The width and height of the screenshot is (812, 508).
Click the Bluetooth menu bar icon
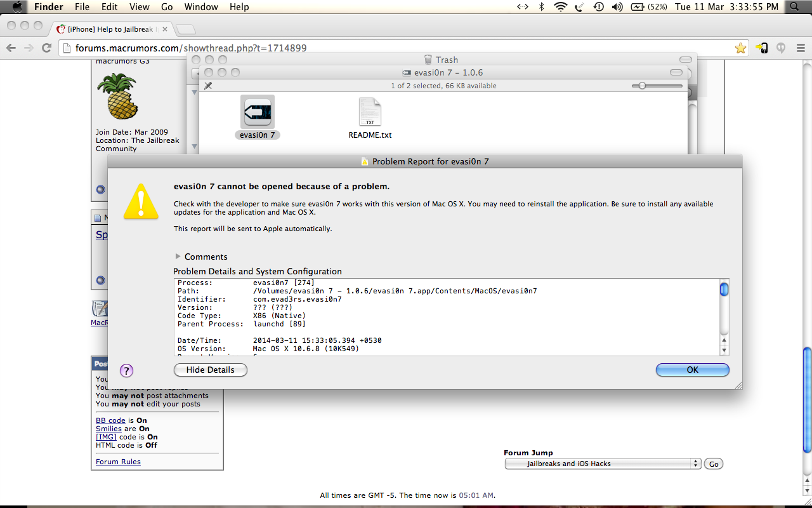(541, 7)
